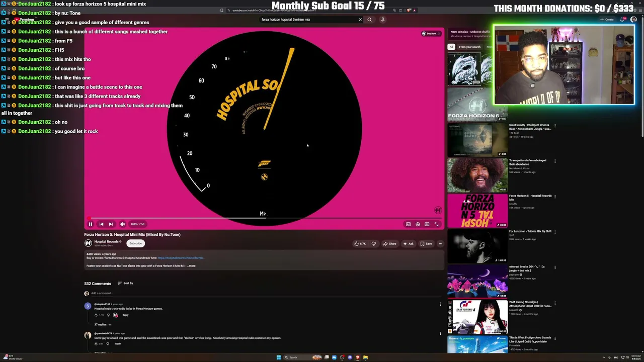This screenshot has width=644, height=362.
Task: Open Quiet Gravity Drum & Bass video thumbnail
Action: [477, 139]
